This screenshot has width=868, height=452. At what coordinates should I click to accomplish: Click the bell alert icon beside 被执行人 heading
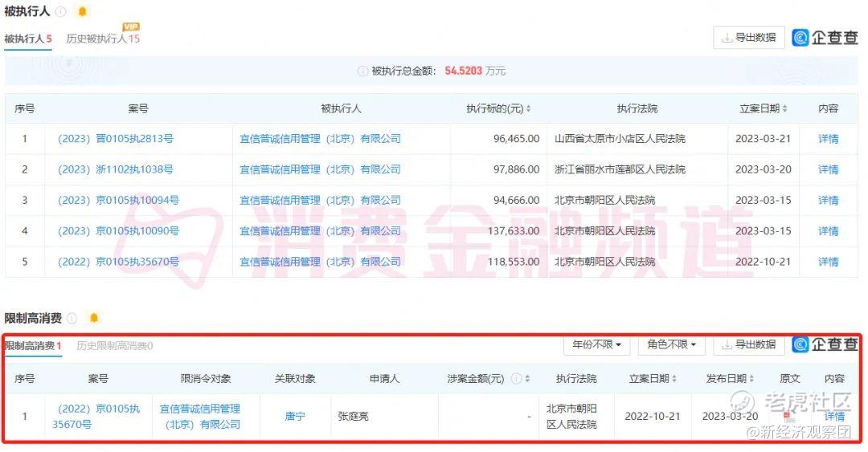[x=82, y=11]
